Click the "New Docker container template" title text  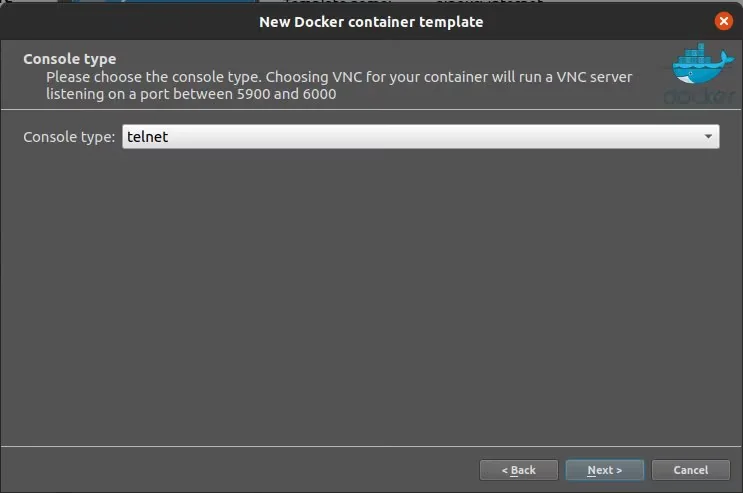(371, 21)
